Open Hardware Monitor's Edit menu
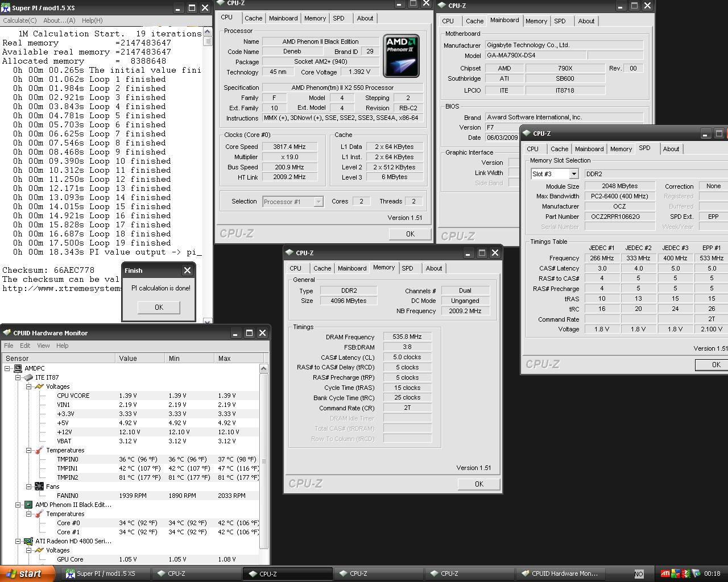The width and height of the screenshot is (728, 582). click(25, 346)
